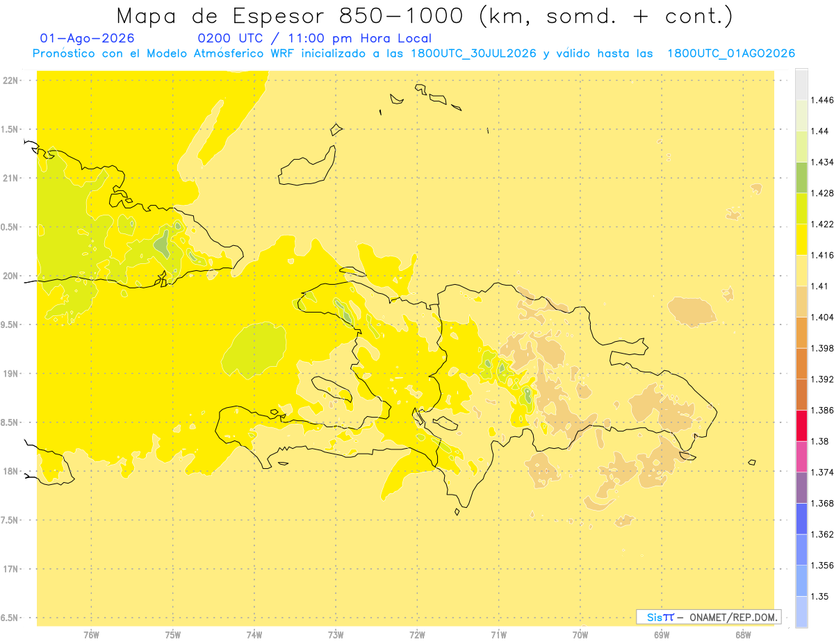The height and width of the screenshot is (644, 834).
Task: Click the '1.356' legend value
Action: coord(821,565)
